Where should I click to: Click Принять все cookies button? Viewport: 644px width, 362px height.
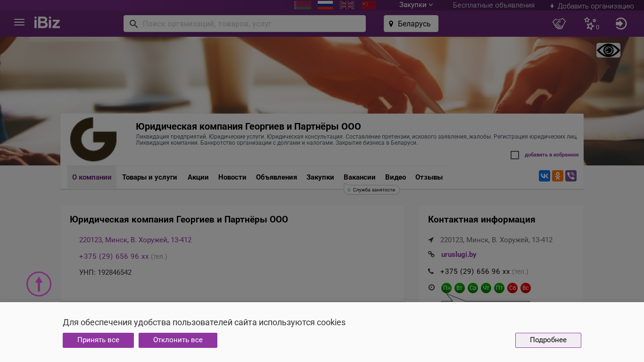98,340
